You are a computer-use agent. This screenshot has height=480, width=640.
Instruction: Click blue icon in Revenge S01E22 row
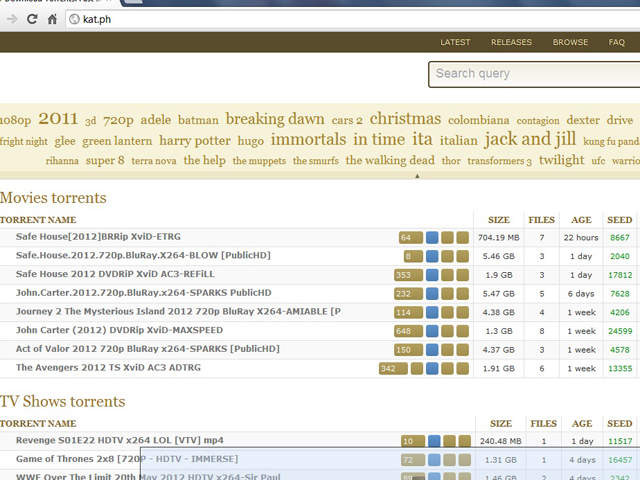[434, 441]
